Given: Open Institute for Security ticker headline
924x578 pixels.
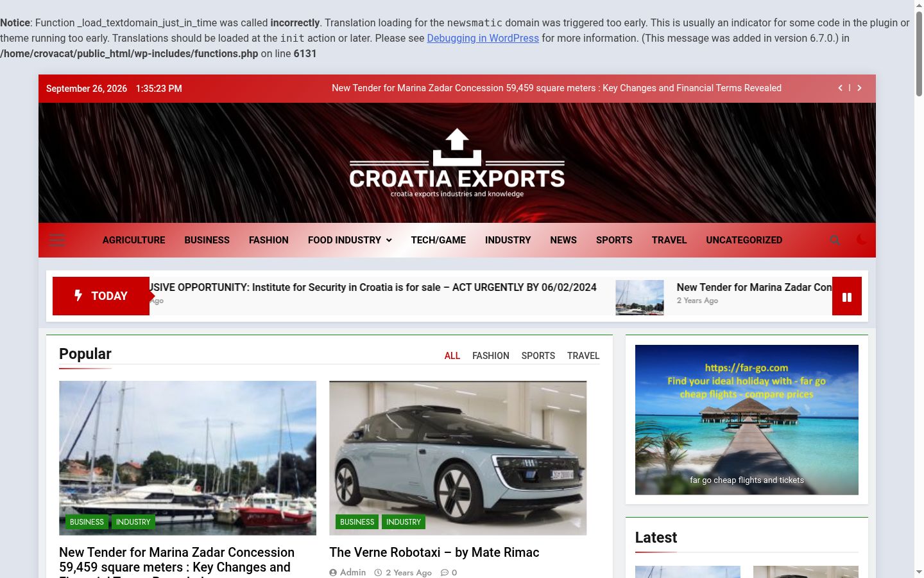Looking at the screenshot, I should point(373,287).
